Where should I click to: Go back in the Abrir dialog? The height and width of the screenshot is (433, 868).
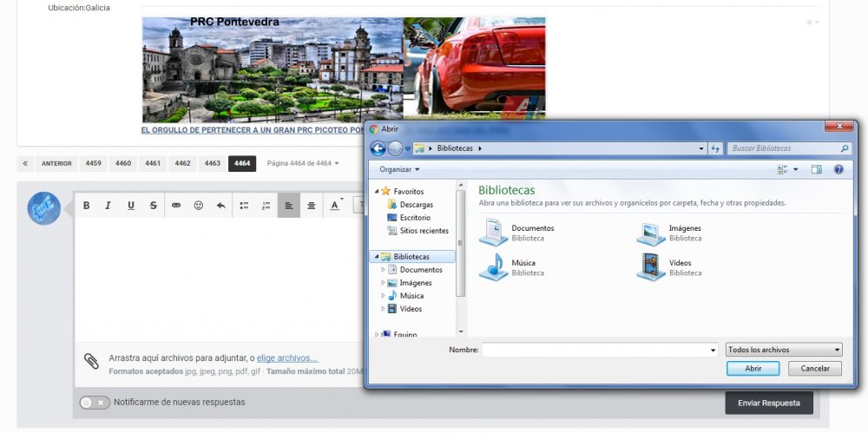(x=378, y=148)
